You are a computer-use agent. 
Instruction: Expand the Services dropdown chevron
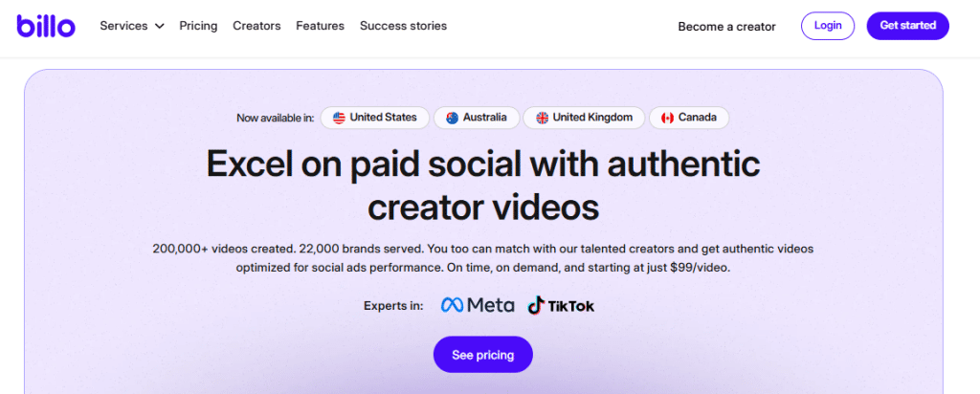[159, 26]
